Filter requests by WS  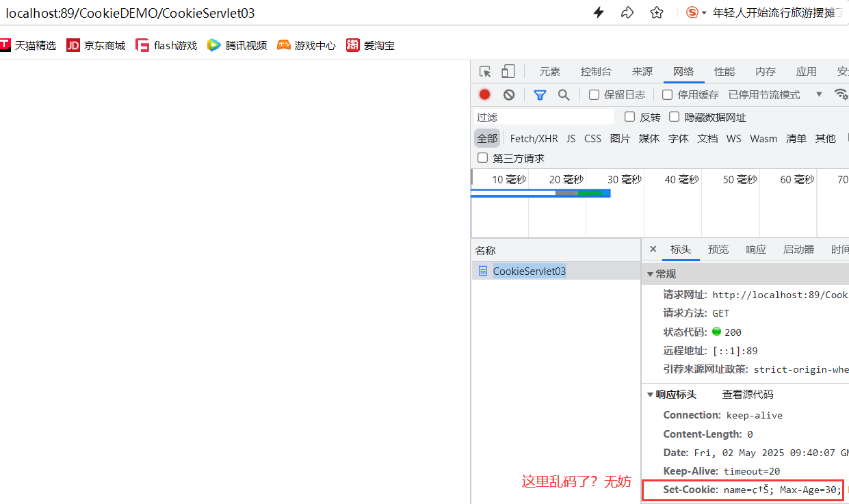[733, 138]
